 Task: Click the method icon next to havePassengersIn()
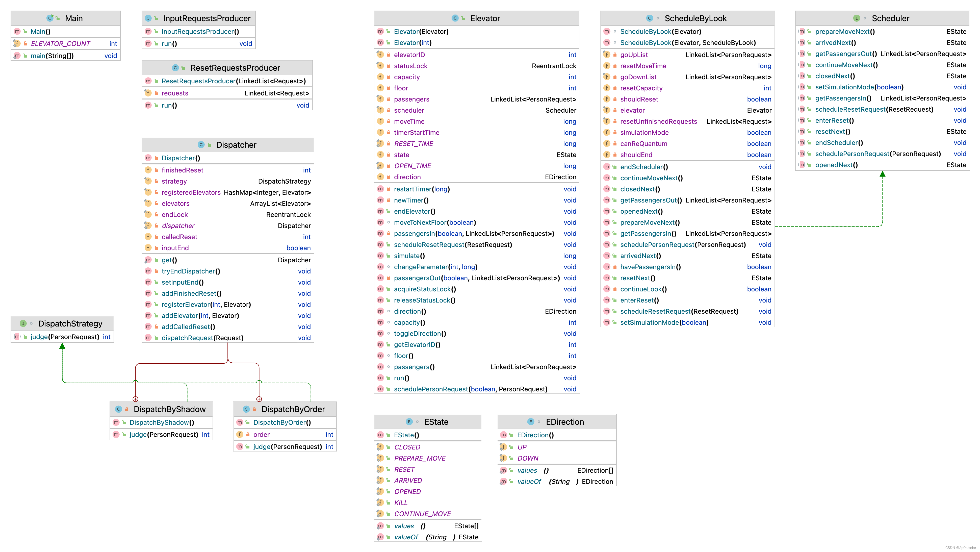(606, 267)
